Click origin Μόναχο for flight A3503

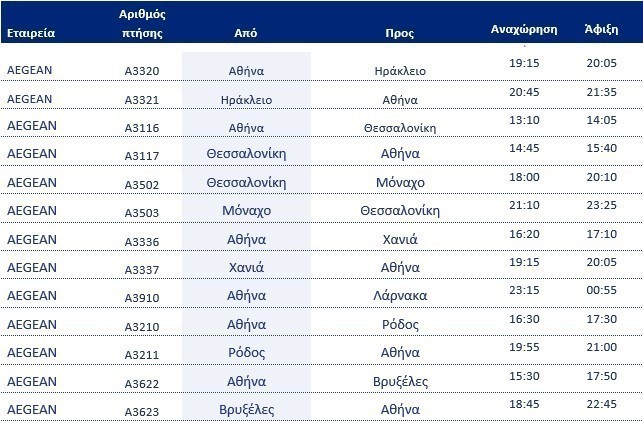pyautogui.click(x=245, y=211)
